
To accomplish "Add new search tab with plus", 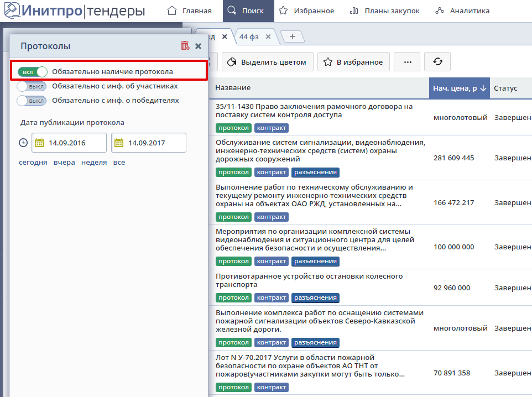I will click(x=293, y=36).
